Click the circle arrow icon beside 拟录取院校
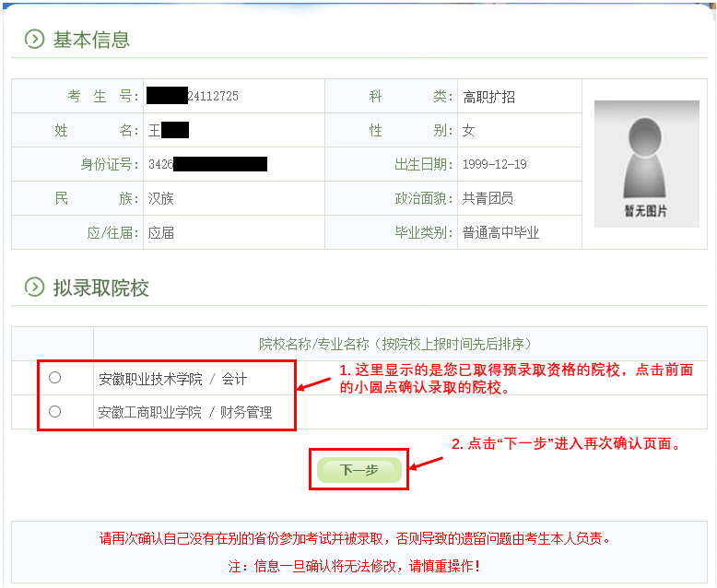The image size is (717, 588). click(34, 288)
